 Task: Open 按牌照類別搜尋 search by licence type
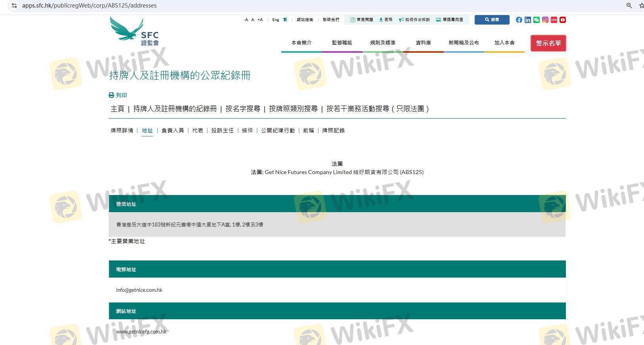click(x=293, y=109)
